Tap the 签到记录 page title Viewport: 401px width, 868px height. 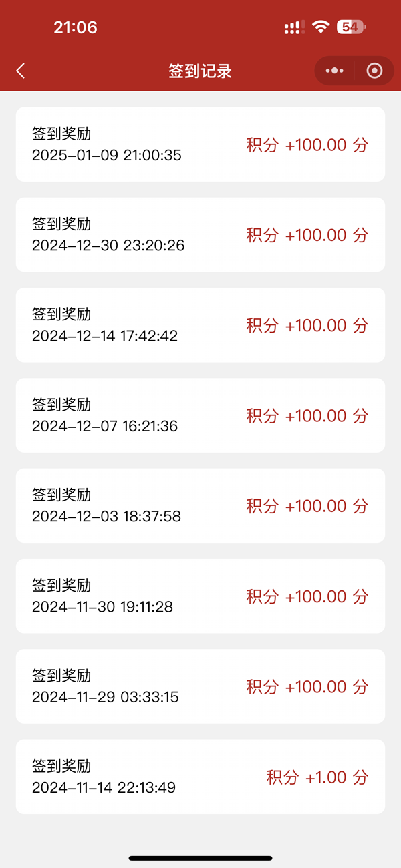(x=200, y=71)
